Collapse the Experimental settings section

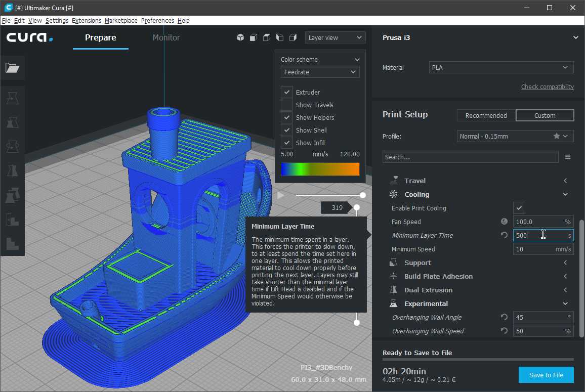(565, 303)
